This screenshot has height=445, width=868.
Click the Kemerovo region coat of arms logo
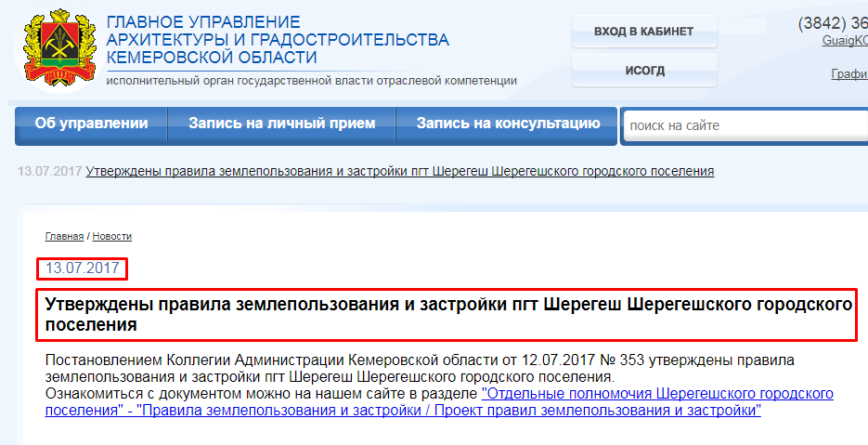tap(59, 47)
